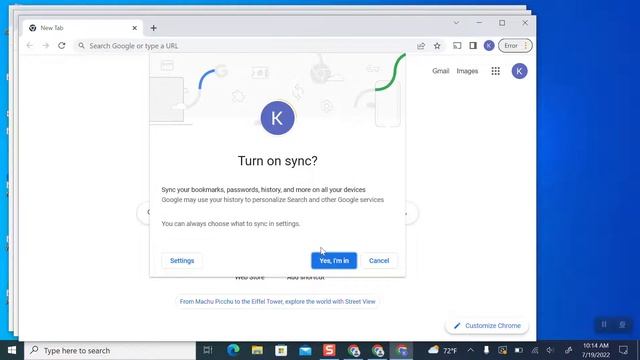Open Customize Chrome

(487, 325)
